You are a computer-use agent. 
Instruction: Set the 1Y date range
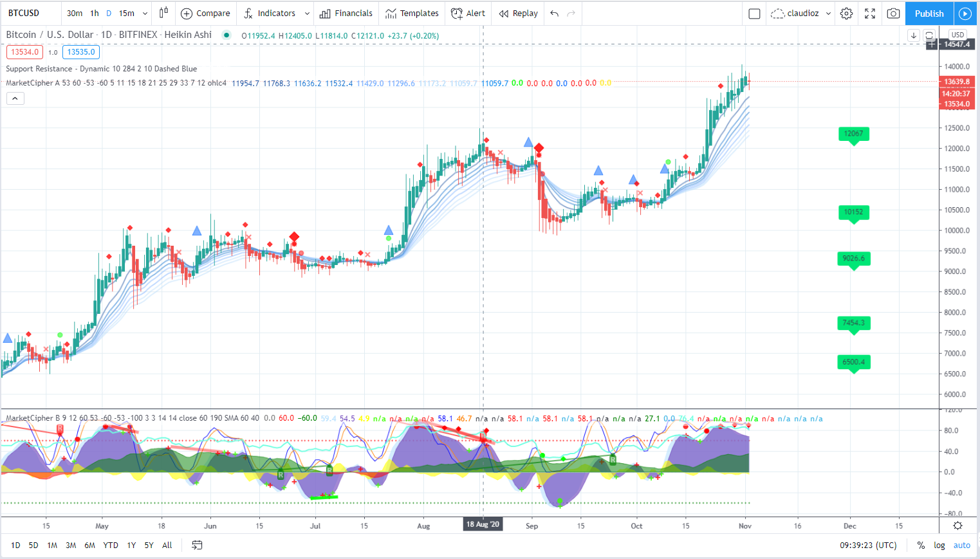pos(131,545)
